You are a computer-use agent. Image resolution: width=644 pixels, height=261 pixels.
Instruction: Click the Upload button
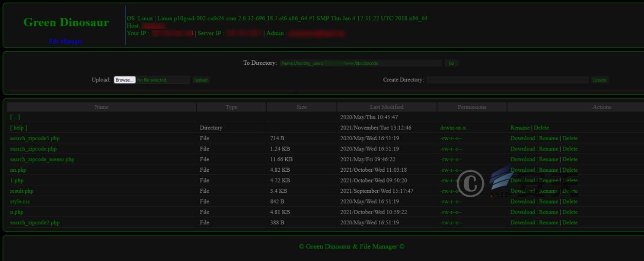click(201, 80)
